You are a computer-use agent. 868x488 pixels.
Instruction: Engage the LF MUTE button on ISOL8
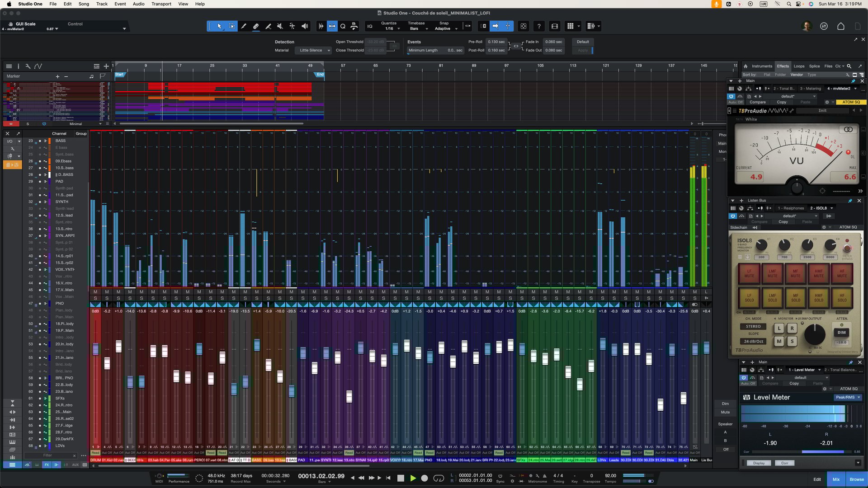click(749, 274)
